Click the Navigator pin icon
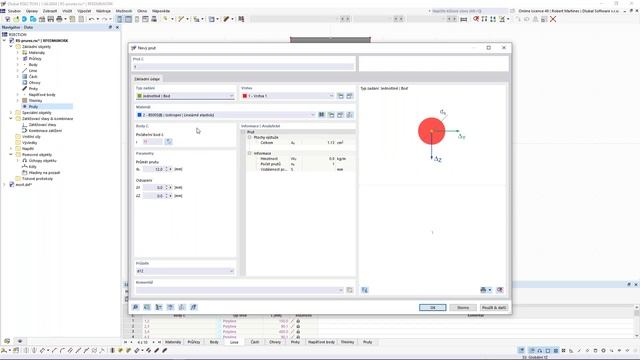 (110, 27)
